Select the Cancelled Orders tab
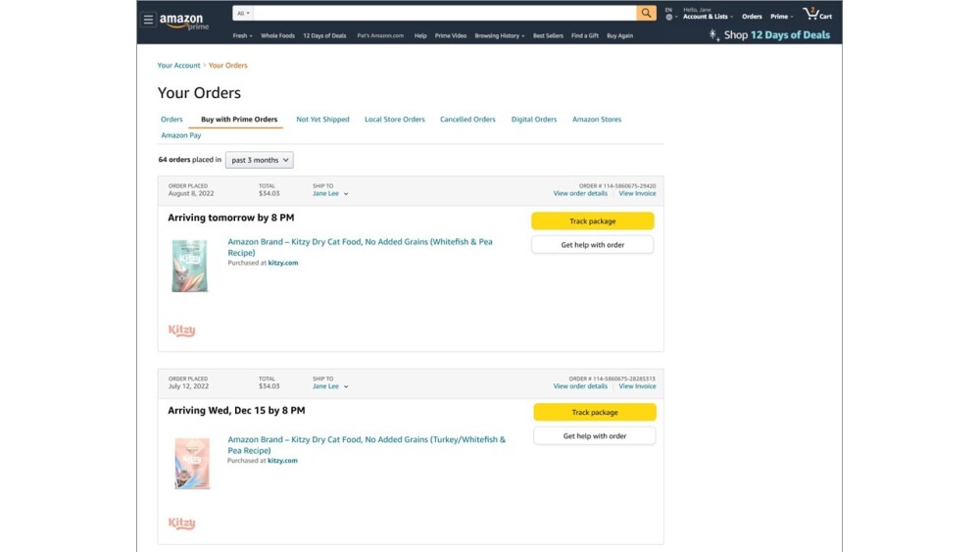The height and width of the screenshot is (552, 980). click(467, 120)
